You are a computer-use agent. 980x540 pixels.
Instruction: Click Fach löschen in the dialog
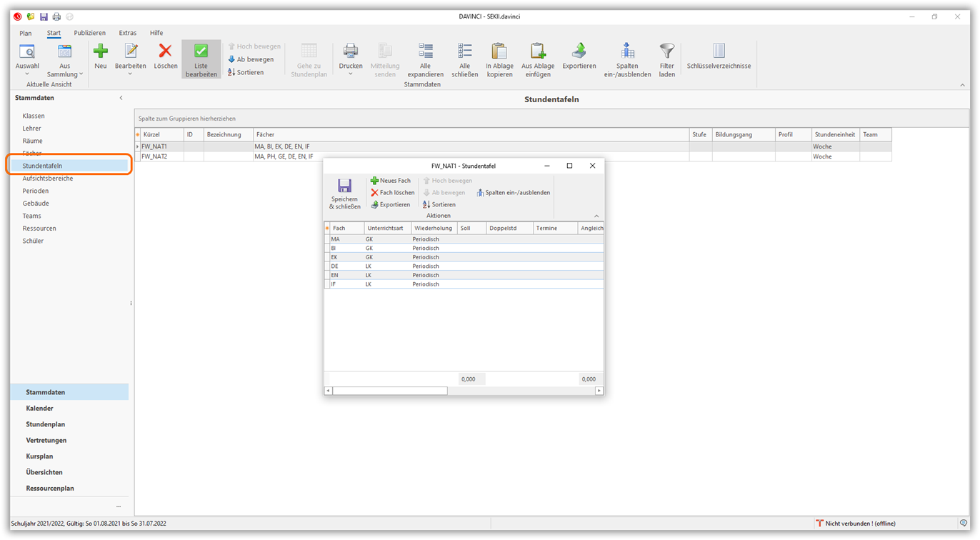[392, 193]
